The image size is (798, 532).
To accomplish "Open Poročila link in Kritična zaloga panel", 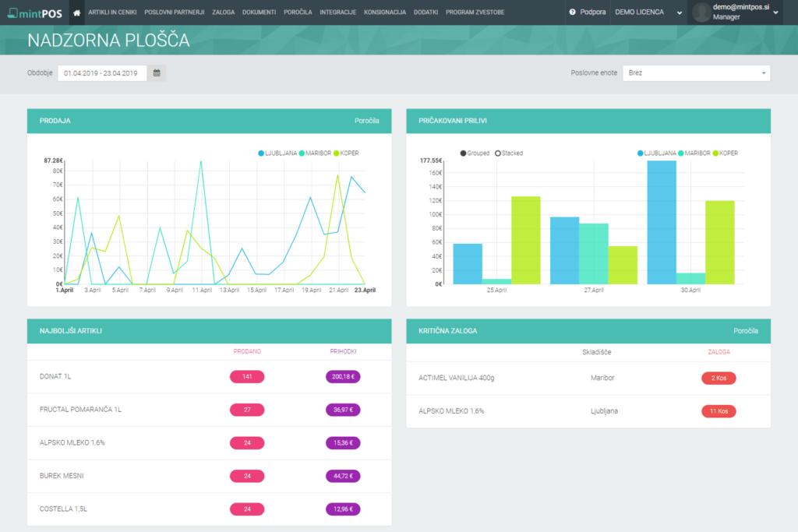I will 745,331.
